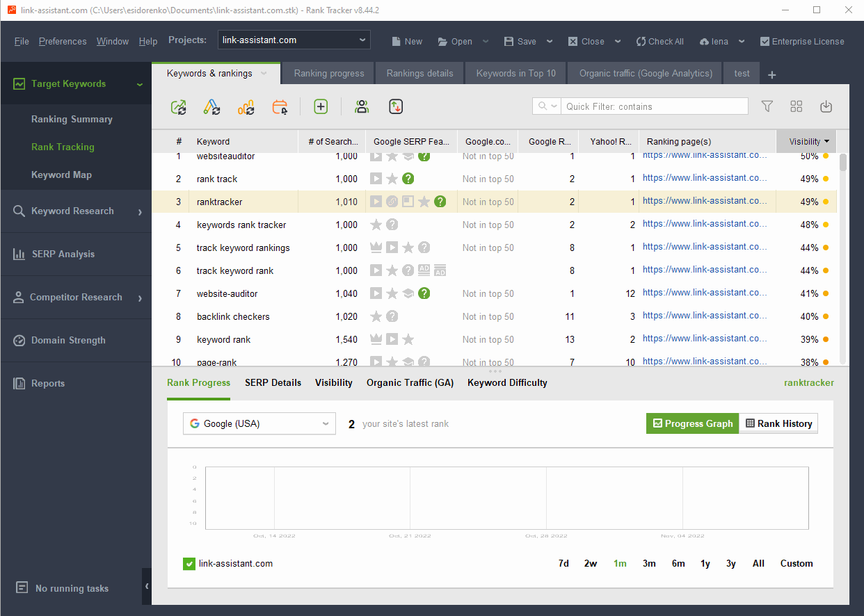Open the SERP Analysis sidebar section
Screen dimensions: 864x616
coord(76,254)
